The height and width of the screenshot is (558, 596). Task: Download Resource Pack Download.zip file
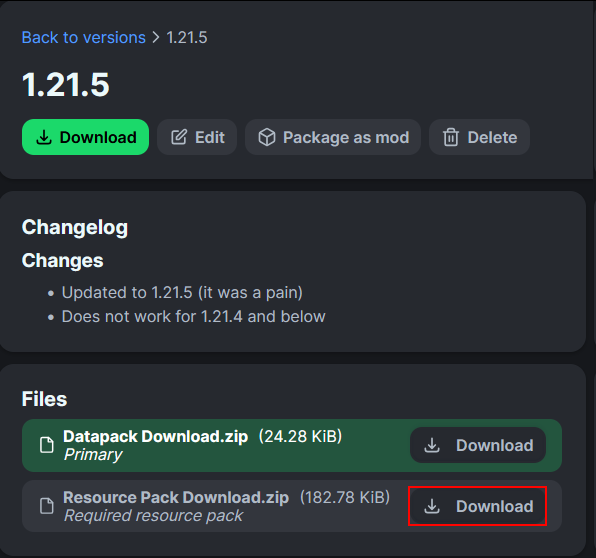478,506
